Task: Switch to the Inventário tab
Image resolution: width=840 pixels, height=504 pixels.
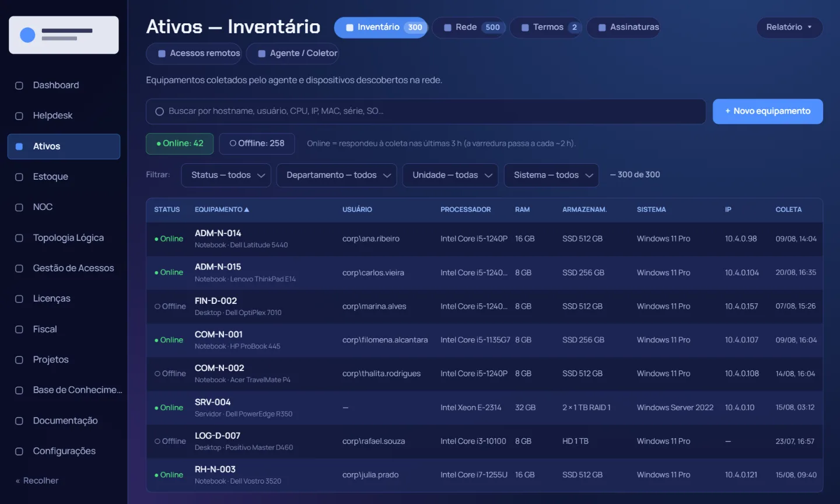Action: [x=381, y=27]
